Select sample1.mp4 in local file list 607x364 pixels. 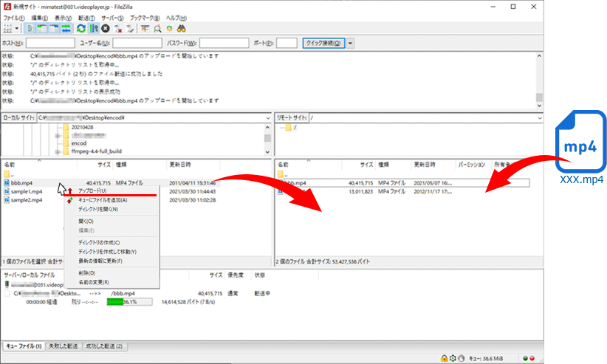(x=27, y=192)
